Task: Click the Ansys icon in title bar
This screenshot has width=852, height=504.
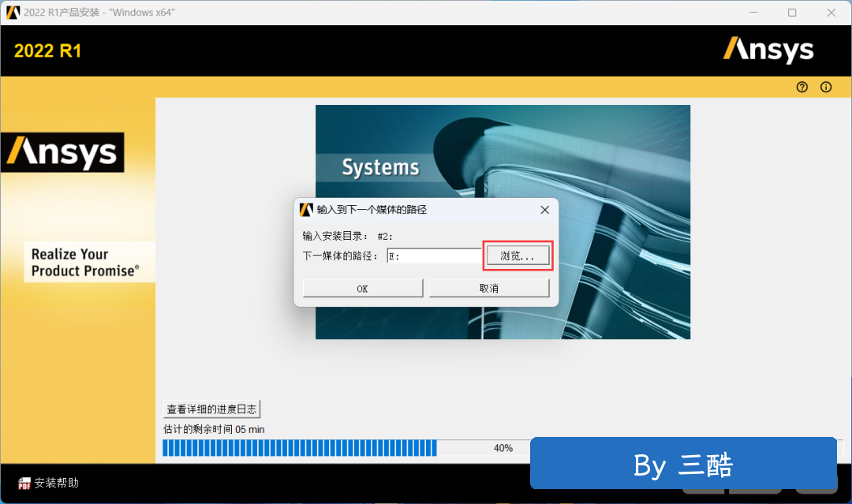Action: coord(13,13)
